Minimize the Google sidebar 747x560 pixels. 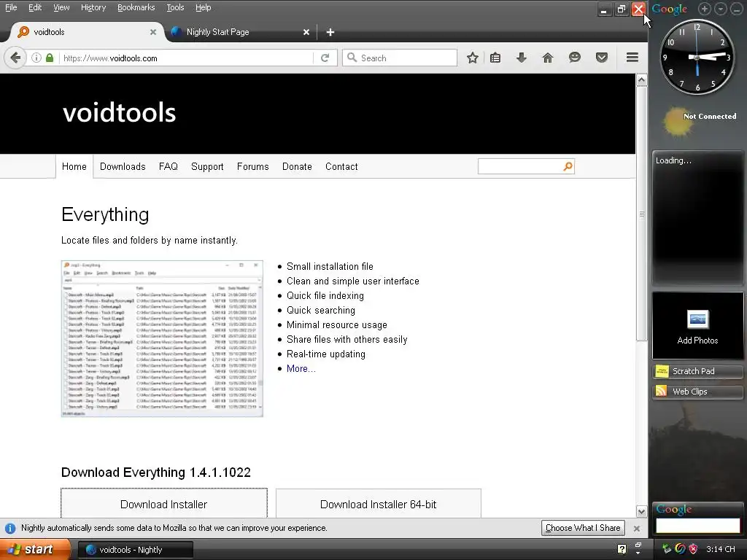coord(737,9)
